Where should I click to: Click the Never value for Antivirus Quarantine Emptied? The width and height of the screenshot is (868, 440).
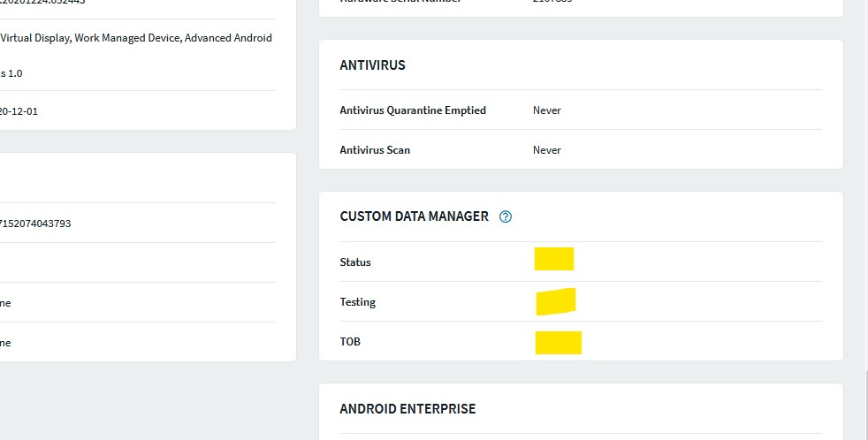click(x=546, y=110)
